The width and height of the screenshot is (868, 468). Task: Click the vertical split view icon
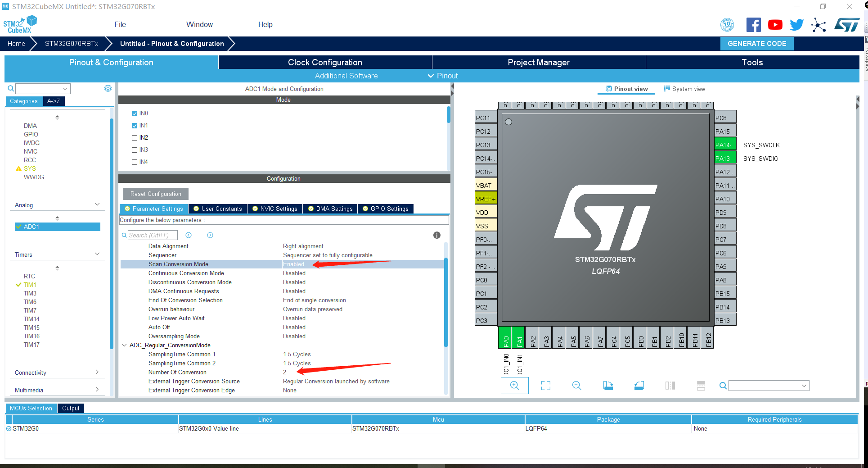click(x=670, y=386)
